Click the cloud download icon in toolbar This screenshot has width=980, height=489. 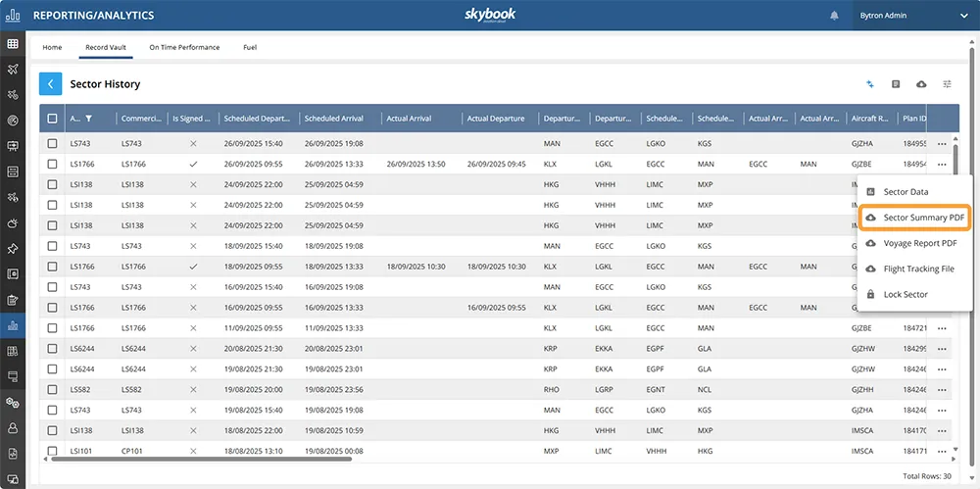921,84
